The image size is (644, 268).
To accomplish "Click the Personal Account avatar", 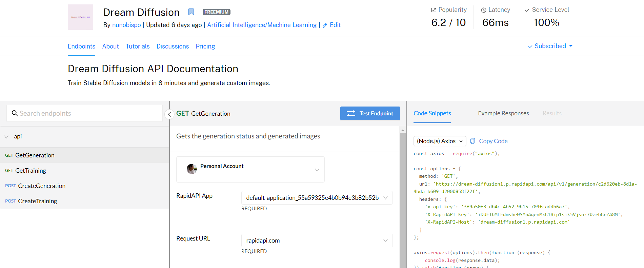I will (192, 169).
